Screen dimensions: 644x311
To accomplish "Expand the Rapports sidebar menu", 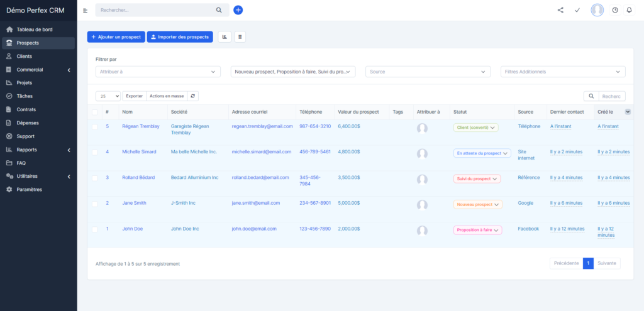I will pos(38,150).
